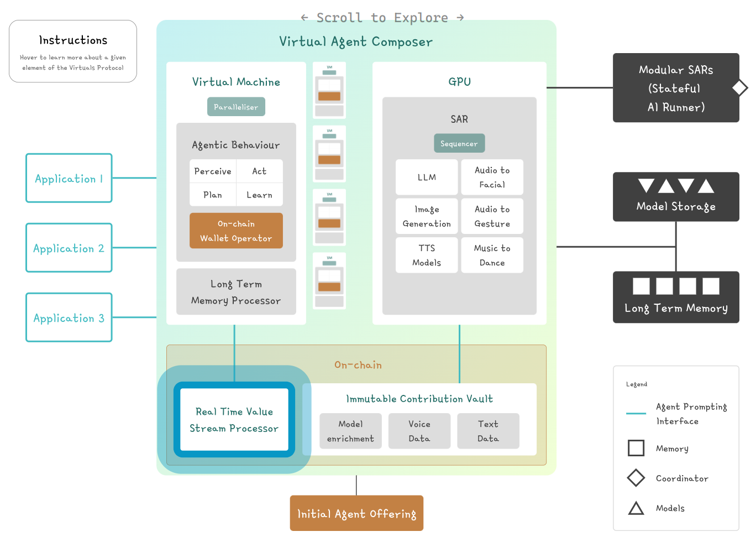756x547 pixels.
Task: Click the Agentic Behaviour heading
Action: pos(236,145)
